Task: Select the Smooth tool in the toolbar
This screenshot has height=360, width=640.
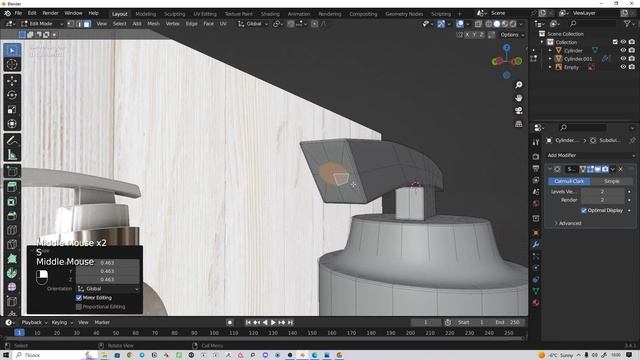Action: 12,287
